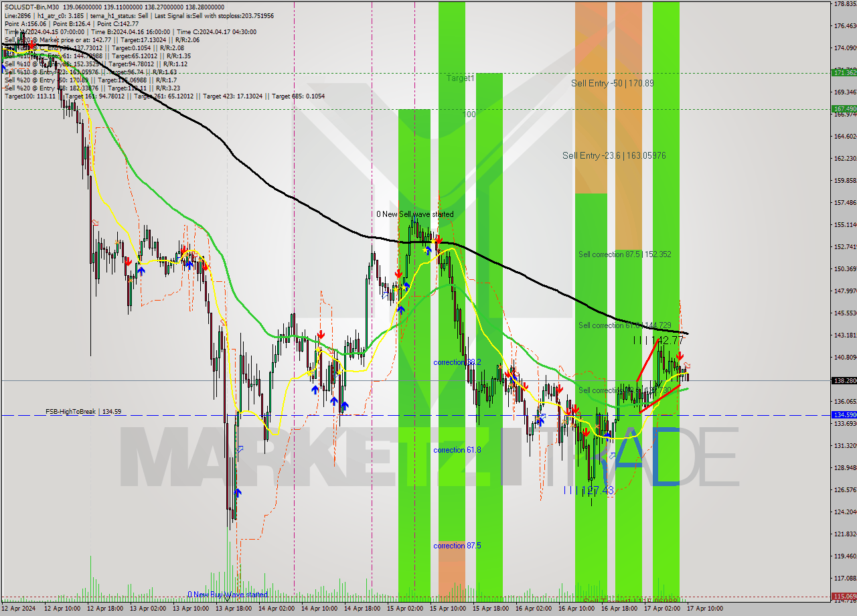The image size is (857, 616).
Task: Click the red sell arrow below the 142.77 label
Action: tap(680, 356)
